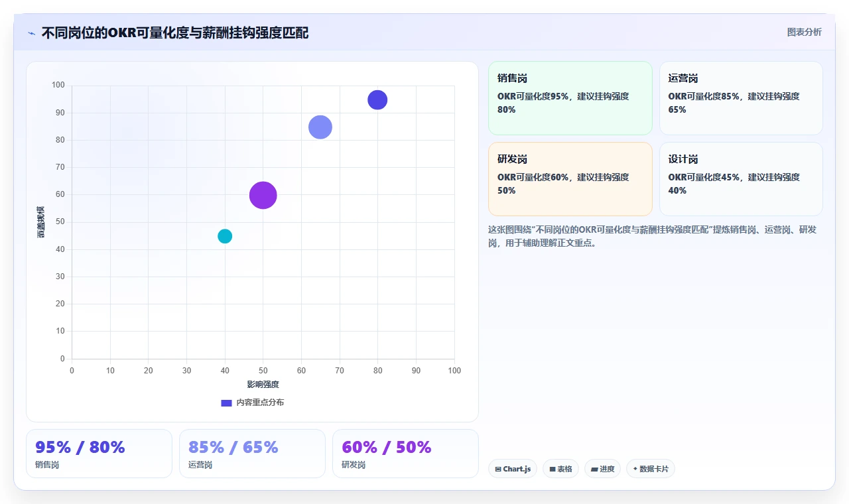
Task: Select the 表格 tag chip
Action: tap(560, 469)
